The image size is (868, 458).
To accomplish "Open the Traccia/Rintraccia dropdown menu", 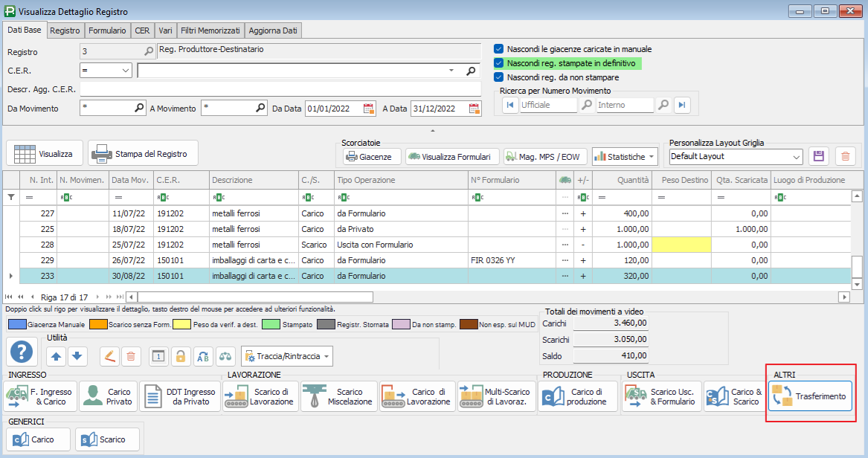I will 287,356.
